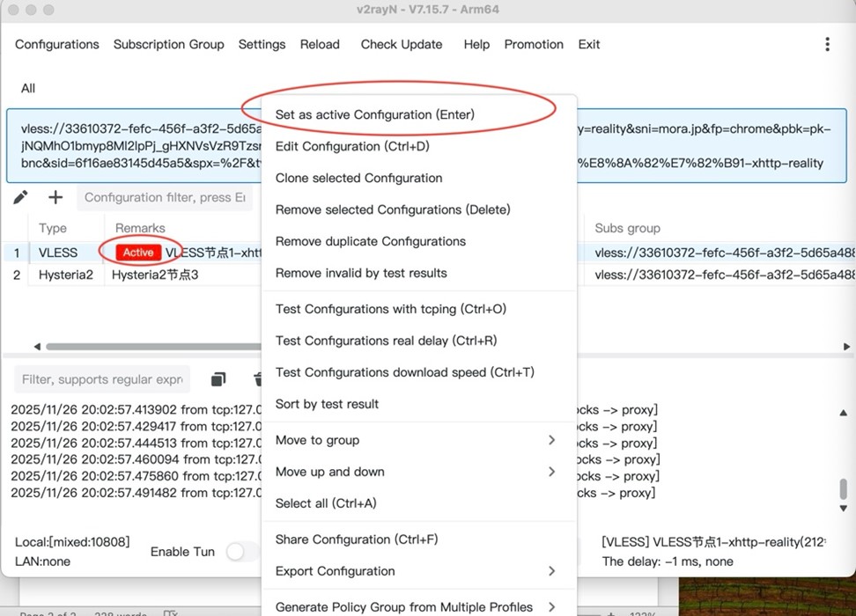Click the red Active badge
This screenshot has height=616, width=856.
[x=137, y=253]
